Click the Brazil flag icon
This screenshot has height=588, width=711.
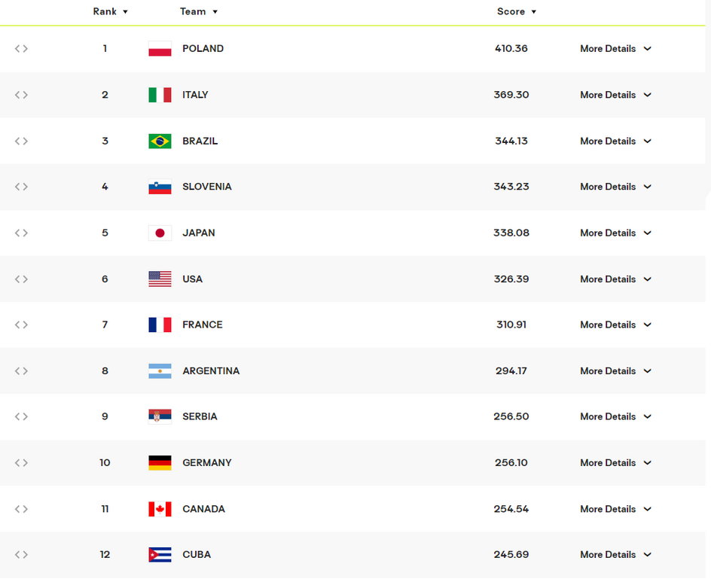pos(160,141)
